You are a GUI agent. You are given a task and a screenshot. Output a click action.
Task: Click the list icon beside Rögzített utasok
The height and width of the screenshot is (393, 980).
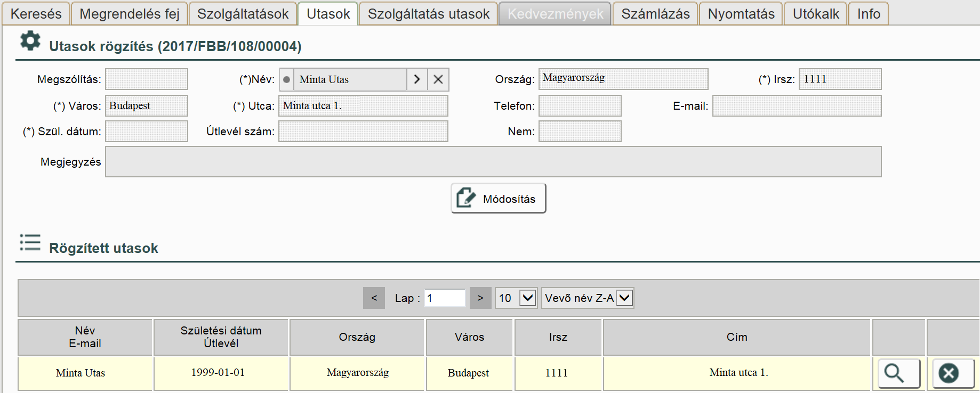pos(30,243)
